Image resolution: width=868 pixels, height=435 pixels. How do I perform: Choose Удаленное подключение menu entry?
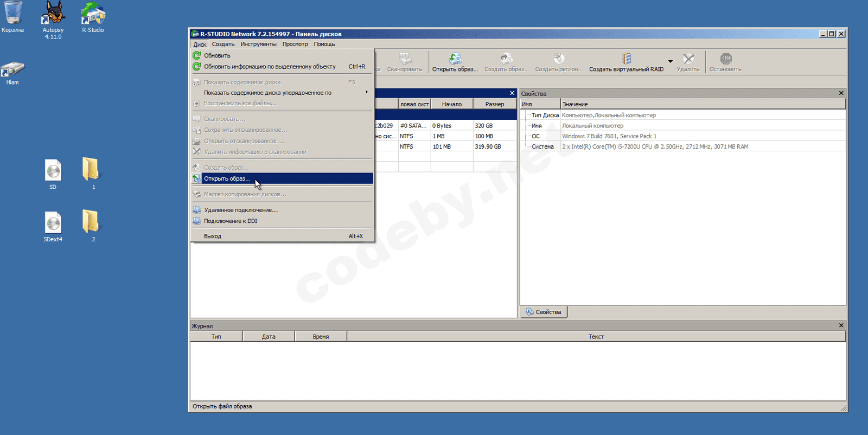[282, 210]
